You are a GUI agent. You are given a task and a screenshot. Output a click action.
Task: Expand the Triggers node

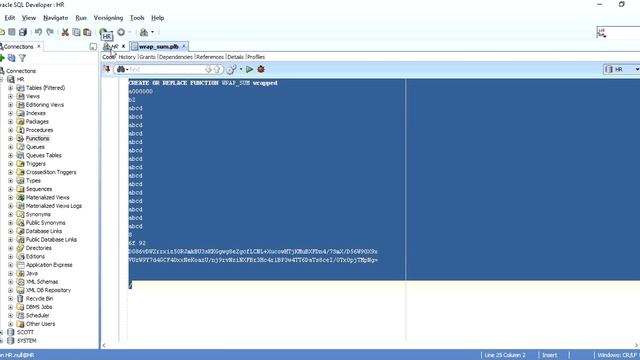coord(11,164)
